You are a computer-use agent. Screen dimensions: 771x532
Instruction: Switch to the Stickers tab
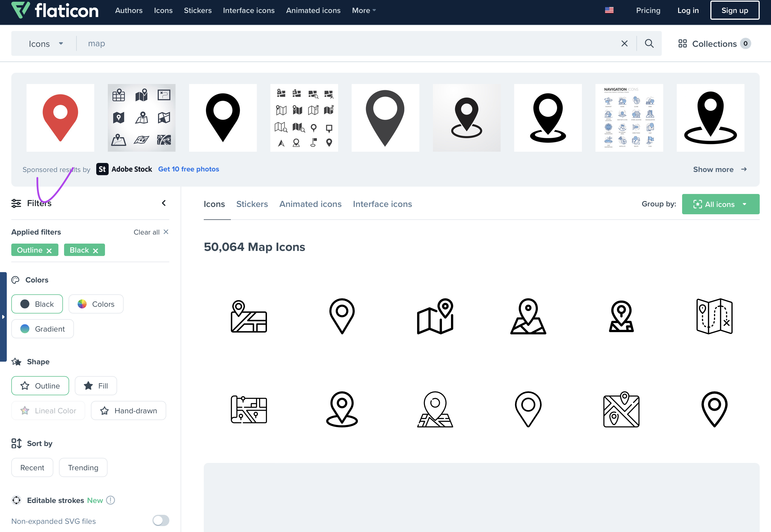[x=252, y=204]
